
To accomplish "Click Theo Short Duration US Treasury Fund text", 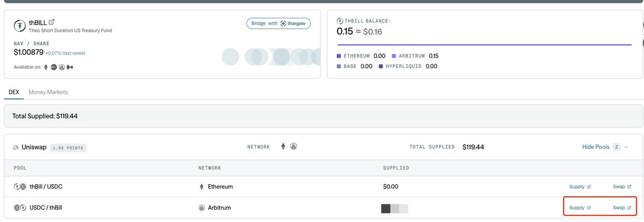I will [x=70, y=31].
